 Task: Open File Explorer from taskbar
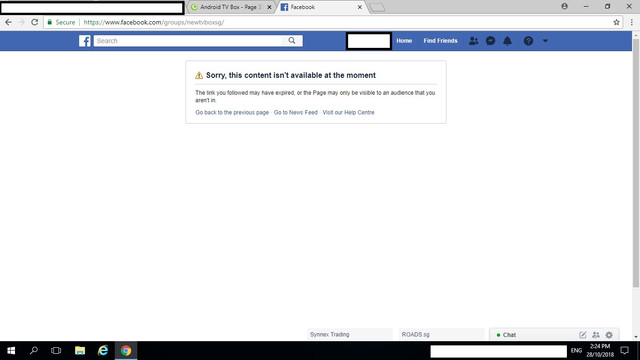tap(80, 351)
